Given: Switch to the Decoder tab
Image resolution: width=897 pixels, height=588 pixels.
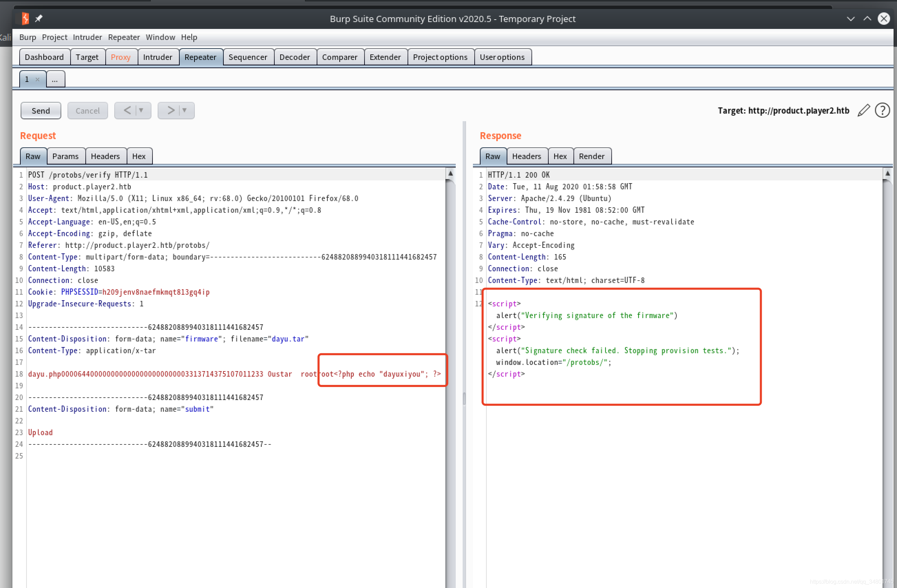Looking at the screenshot, I should [x=294, y=57].
